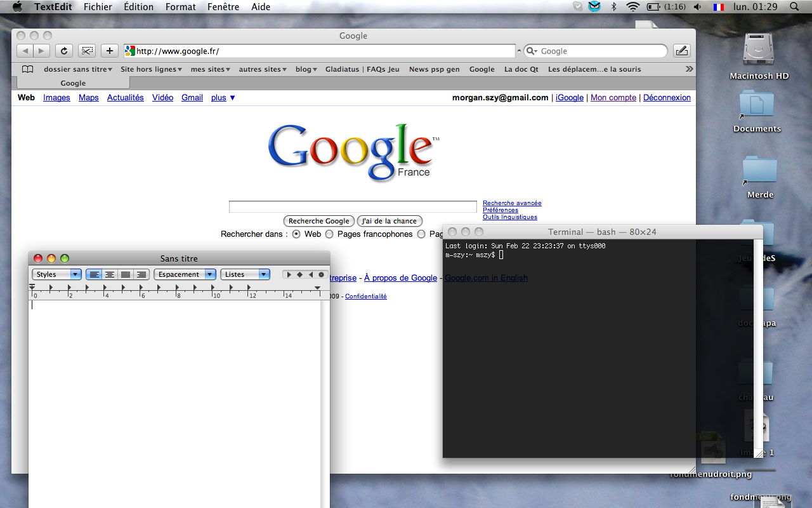The image size is (812, 508).
Task: Follow the Recherche avancée link
Action: pos(512,203)
